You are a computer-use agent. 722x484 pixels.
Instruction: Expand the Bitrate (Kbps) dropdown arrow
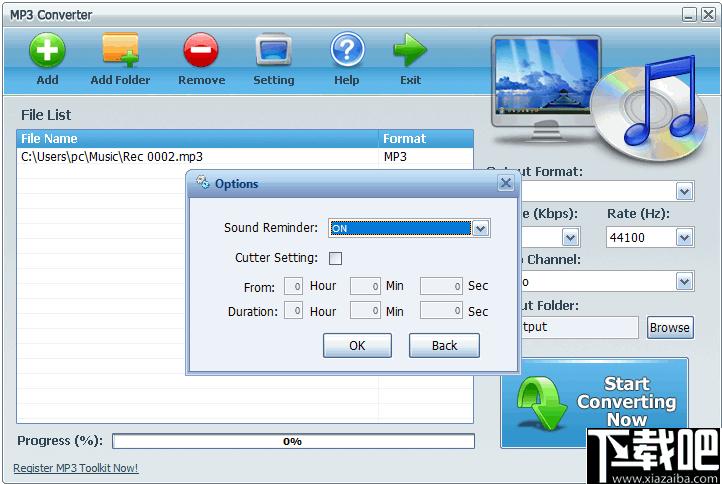pos(571,238)
